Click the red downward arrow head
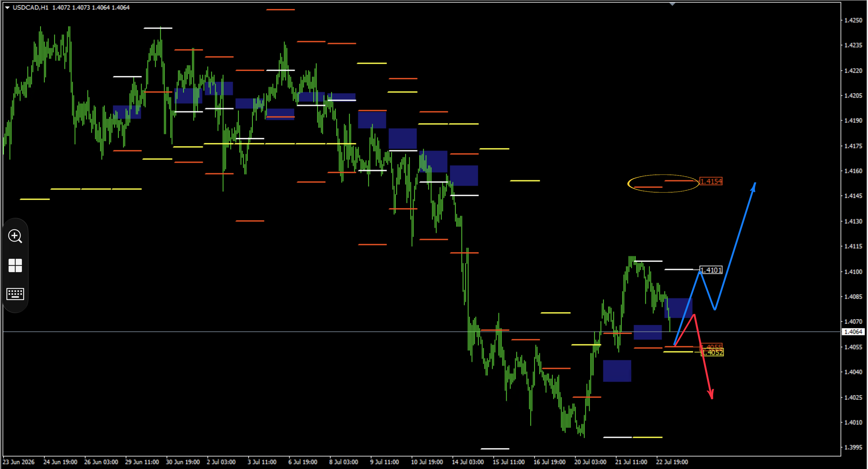 tap(711, 394)
